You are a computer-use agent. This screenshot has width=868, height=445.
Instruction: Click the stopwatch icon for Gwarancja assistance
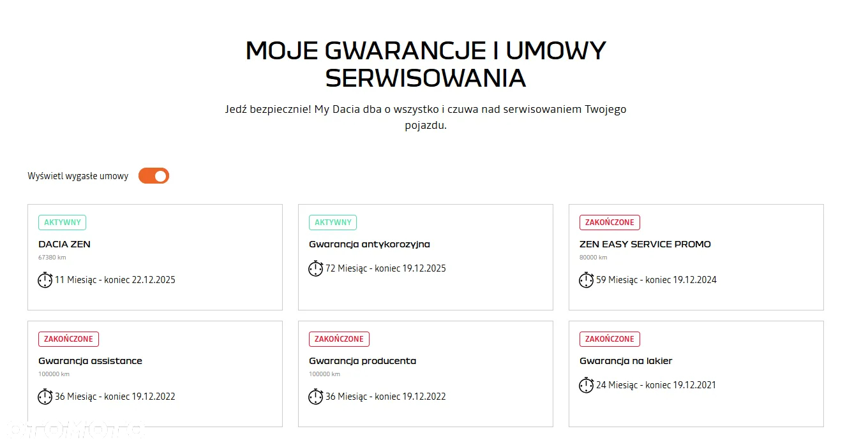coord(45,397)
